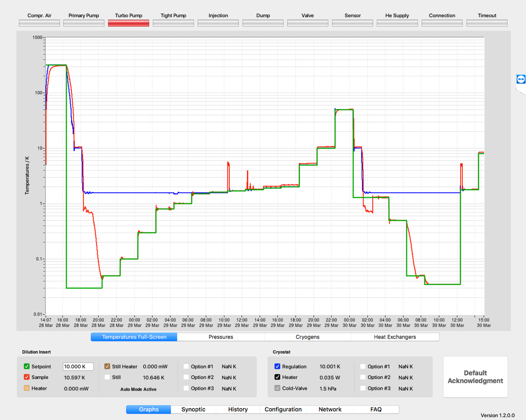Click the TeamViewer side panel icon
Image resolution: width=526 pixels, height=420 pixels.
[x=520, y=79]
